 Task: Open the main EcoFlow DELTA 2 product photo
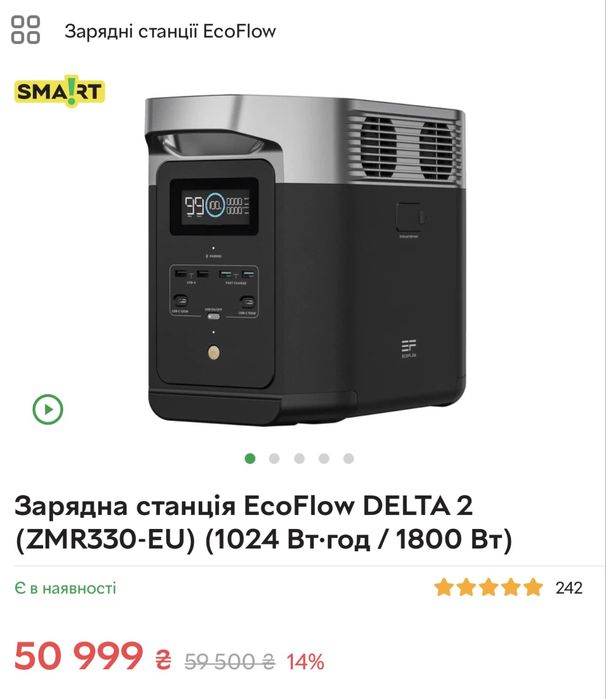tap(306, 259)
